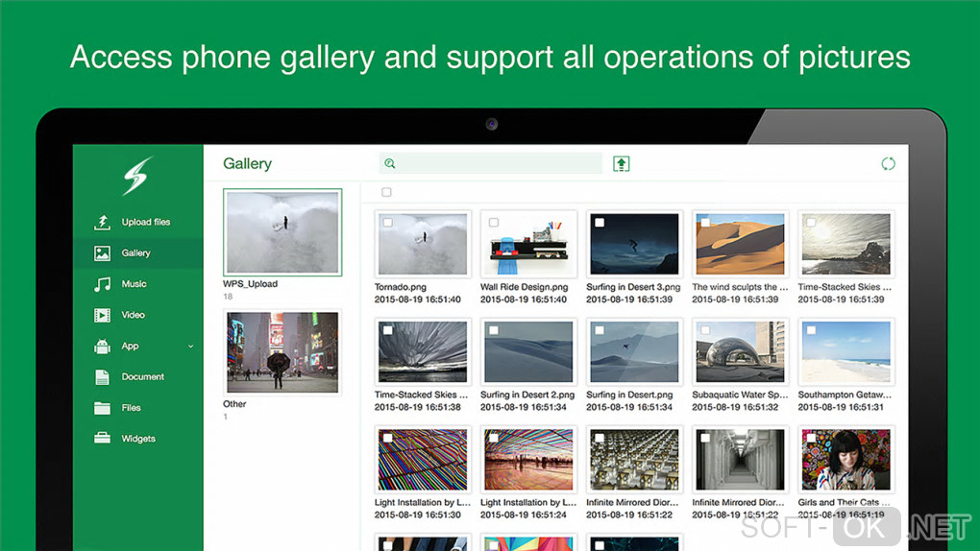Viewport: 980px width, 551px height.
Task: Open the Video section icon
Action: tap(102, 315)
